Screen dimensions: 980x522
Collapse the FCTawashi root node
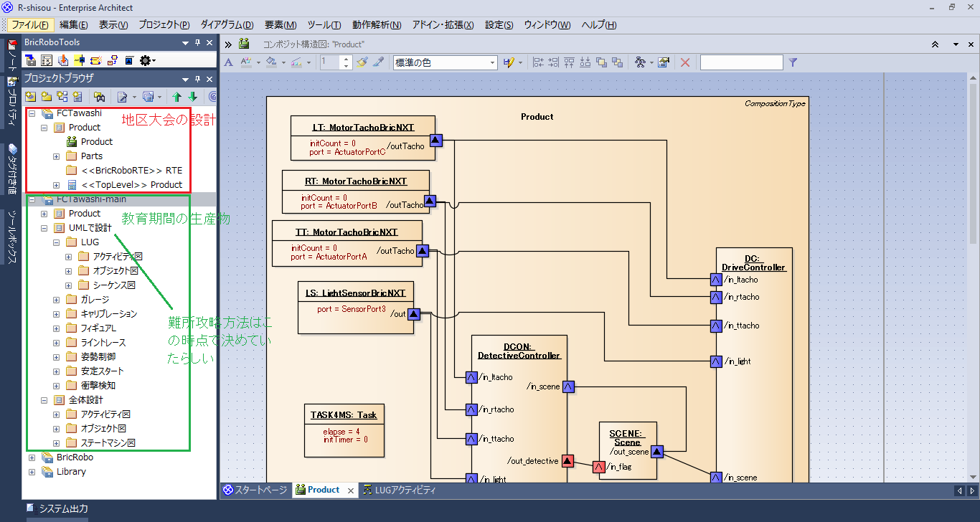[x=32, y=113]
